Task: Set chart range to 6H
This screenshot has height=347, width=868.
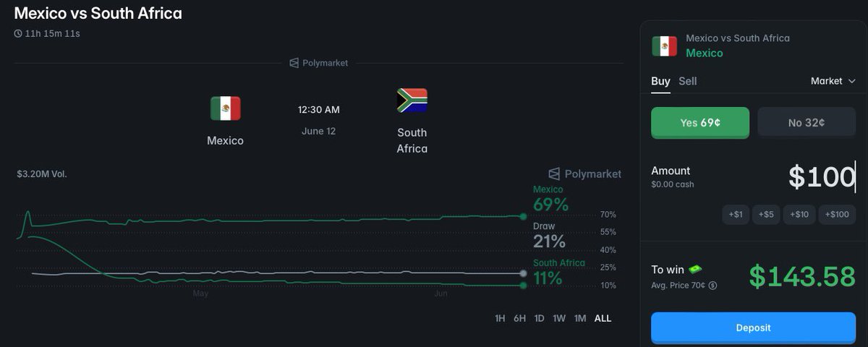Action: [519, 318]
